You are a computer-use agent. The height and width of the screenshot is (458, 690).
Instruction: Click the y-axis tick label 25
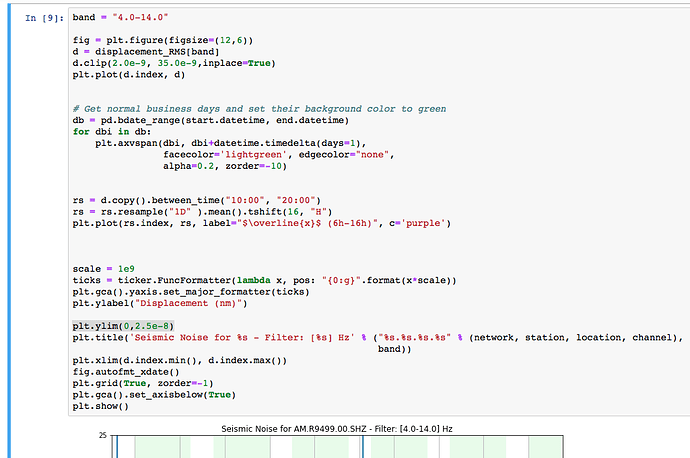coord(103,436)
